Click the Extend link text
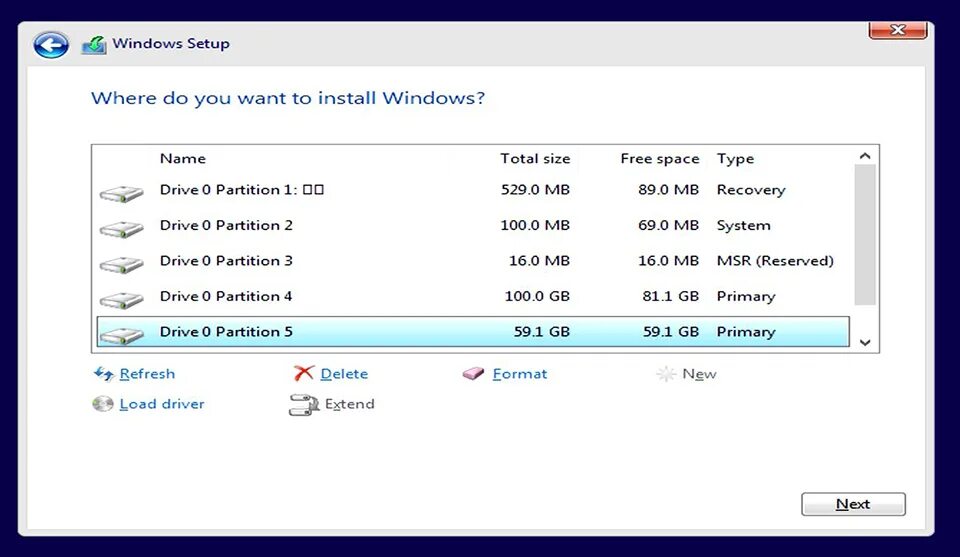 point(350,404)
